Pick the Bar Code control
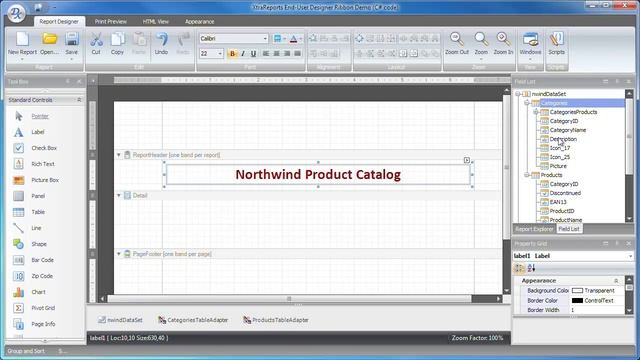 [42, 260]
